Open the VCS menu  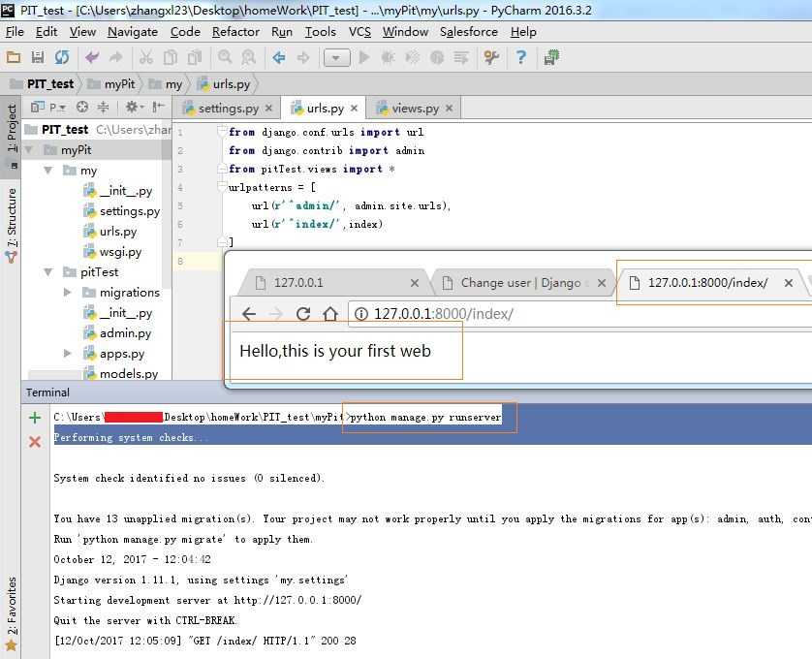tap(359, 32)
